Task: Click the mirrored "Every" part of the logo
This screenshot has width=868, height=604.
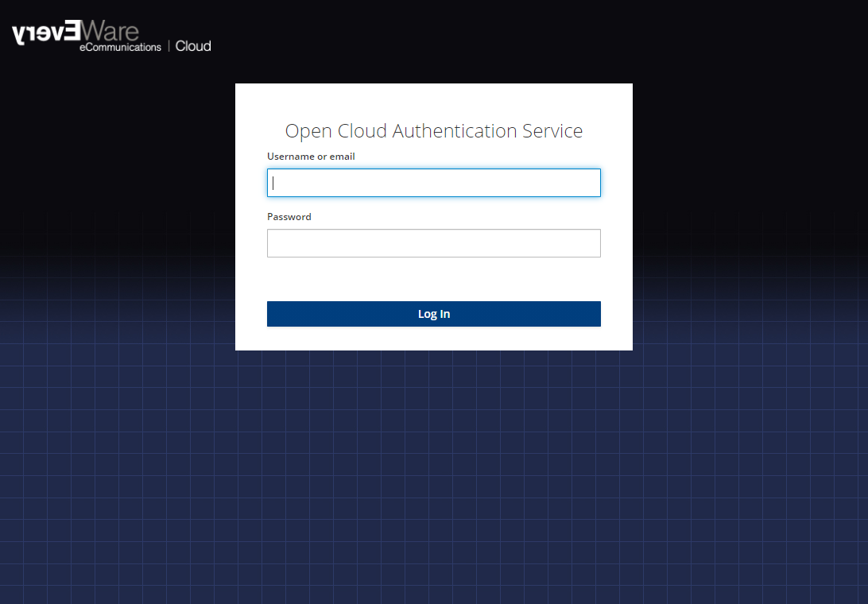Action: [46, 33]
